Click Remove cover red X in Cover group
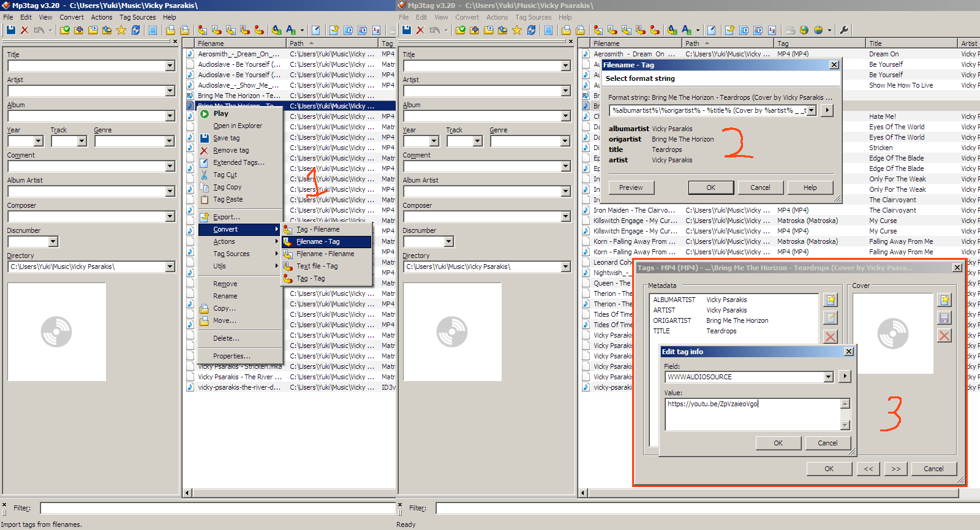 pos(944,336)
